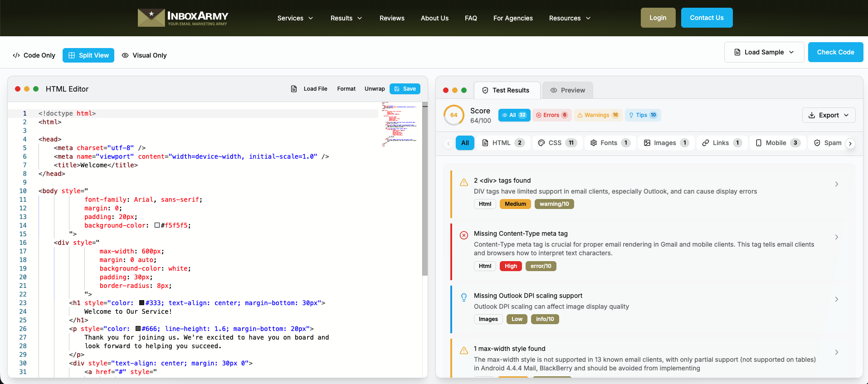Open the Services menu
The height and width of the screenshot is (384, 868).
point(295,18)
